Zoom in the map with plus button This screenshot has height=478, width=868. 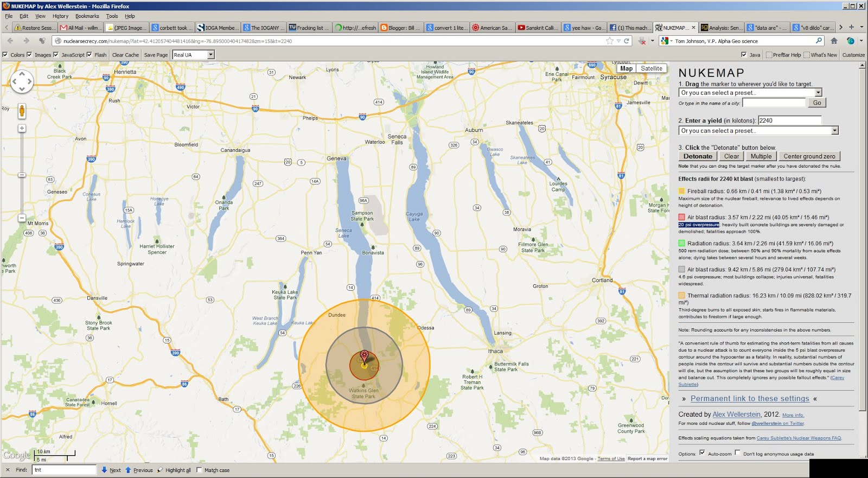point(22,129)
